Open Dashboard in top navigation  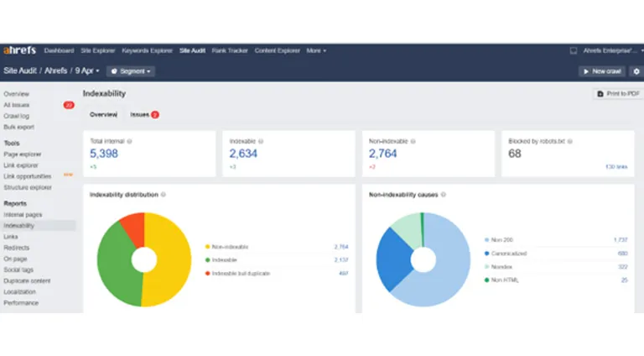point(60,50)
